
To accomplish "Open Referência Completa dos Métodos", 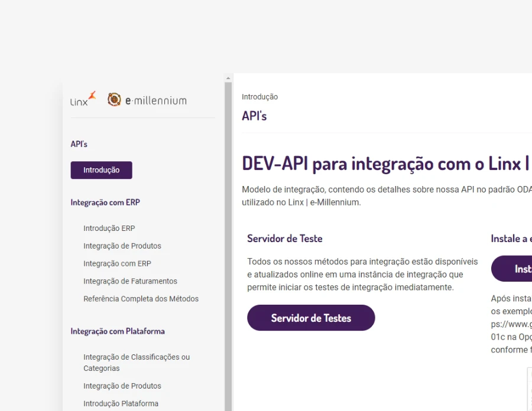I will 141,299.
